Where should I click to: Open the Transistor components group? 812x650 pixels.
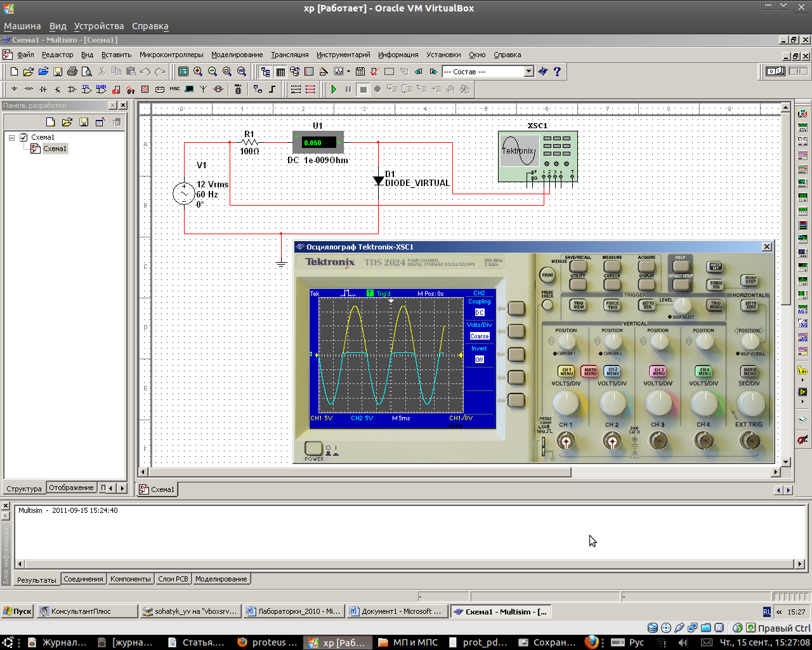[x=58, y=90]
